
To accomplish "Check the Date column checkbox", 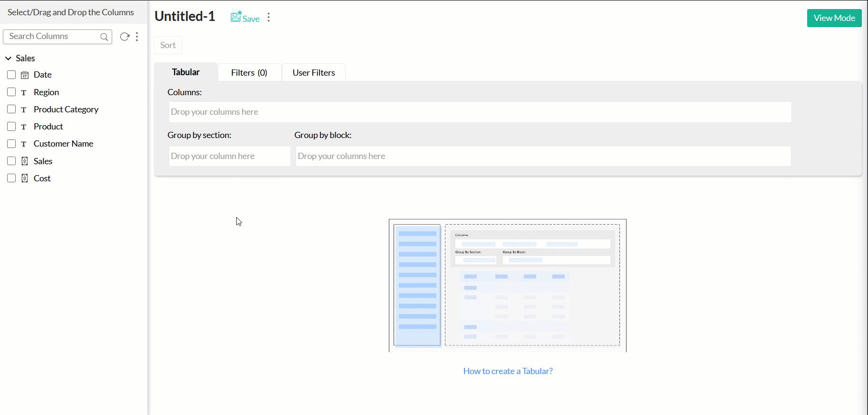I will (11, 75).
